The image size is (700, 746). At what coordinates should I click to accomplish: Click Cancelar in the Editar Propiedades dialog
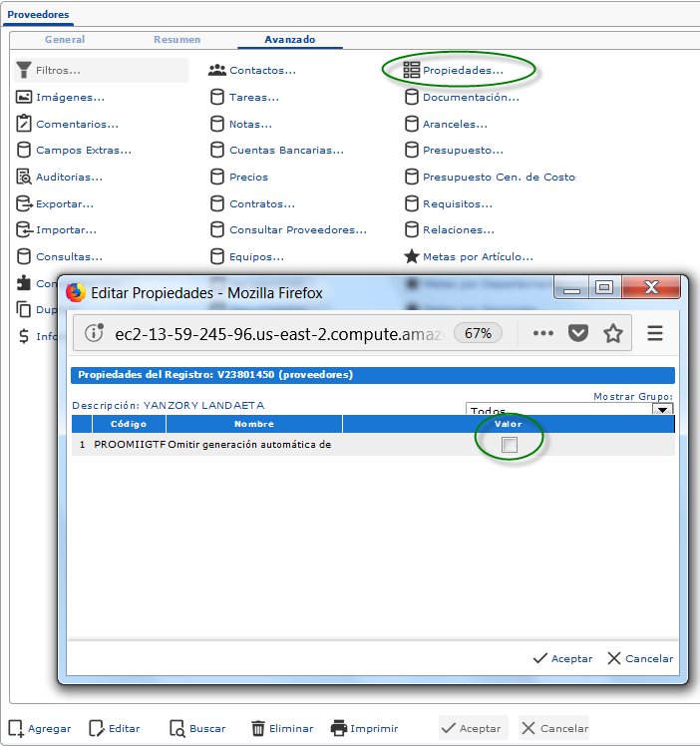(x=640, y=658)
